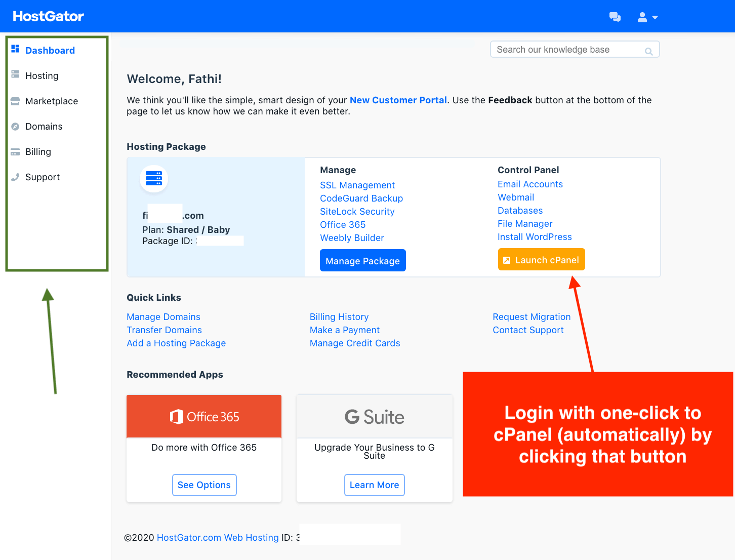The width and height of the screenshot is (735, 560).
Task: Click Learn More under G Suite
Action: [374, 485]
